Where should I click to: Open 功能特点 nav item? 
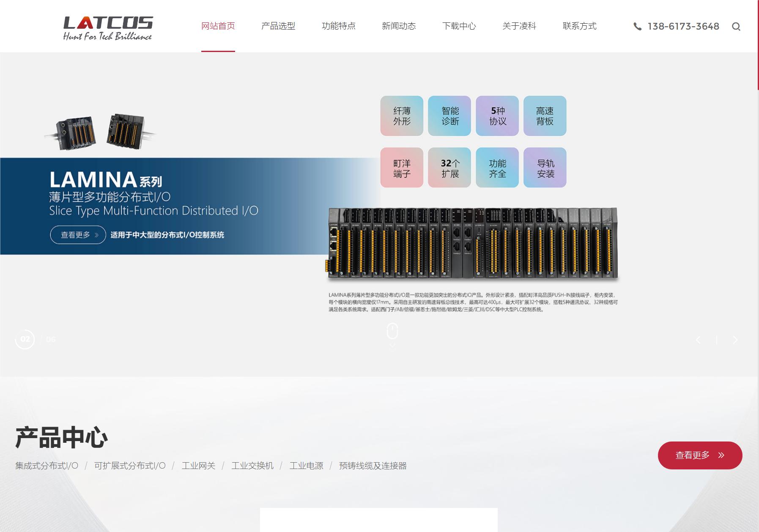(339, 26)
